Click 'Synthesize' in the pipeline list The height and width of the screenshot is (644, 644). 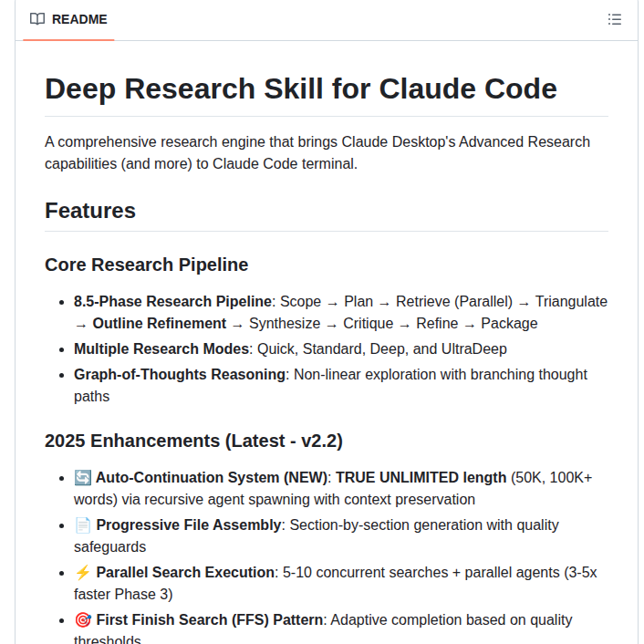[x=285, y=323]
